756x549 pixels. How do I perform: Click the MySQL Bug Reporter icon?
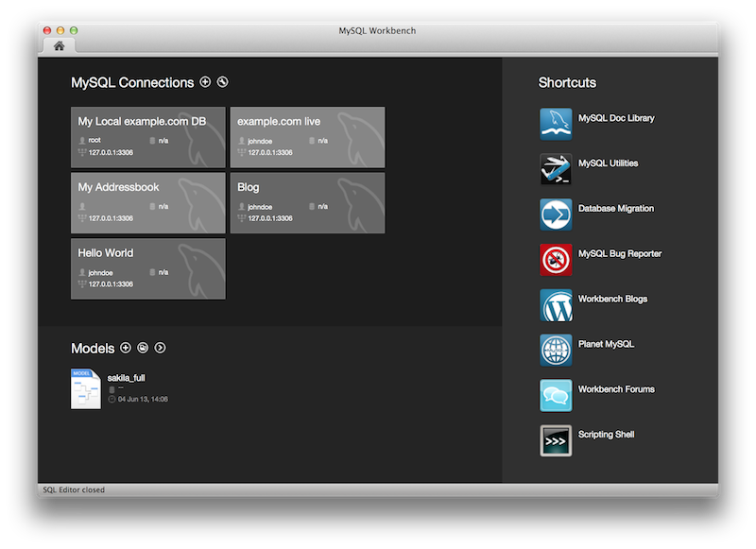(556, 260)
